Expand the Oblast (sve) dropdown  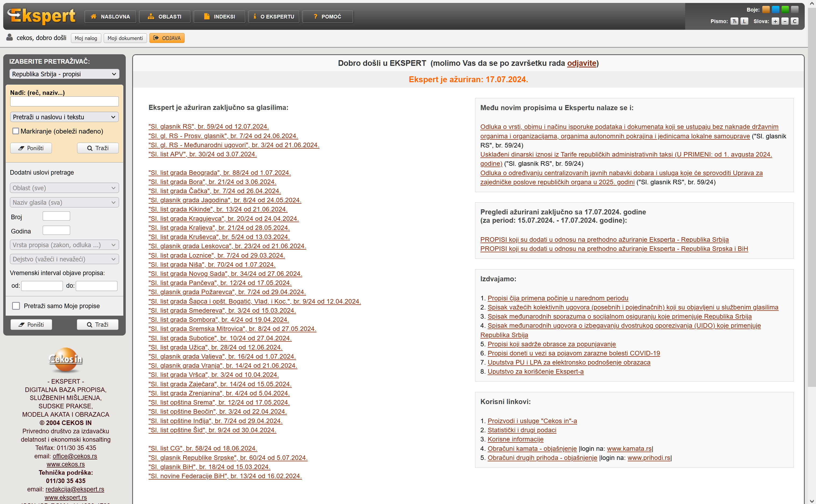pyautogui.click(x=64, y=188)
